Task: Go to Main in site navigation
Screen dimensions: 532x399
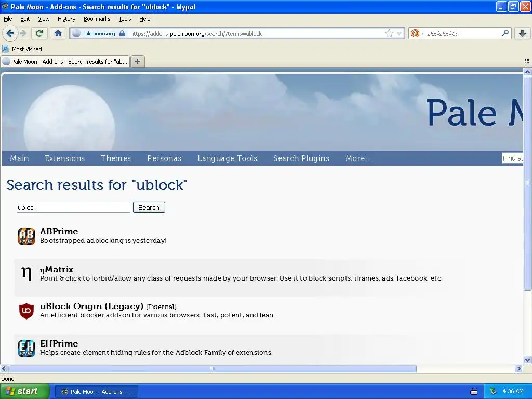Action: 19,158
